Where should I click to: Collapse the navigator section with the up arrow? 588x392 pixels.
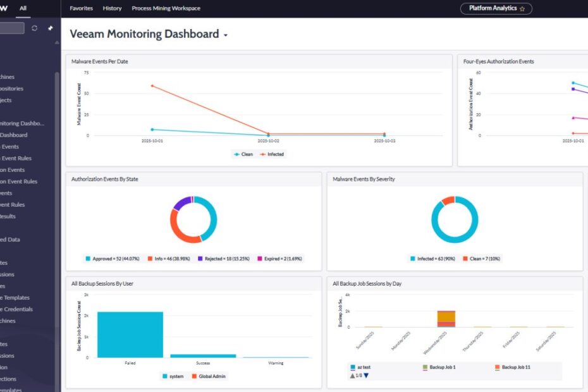[x=58, y=43]
